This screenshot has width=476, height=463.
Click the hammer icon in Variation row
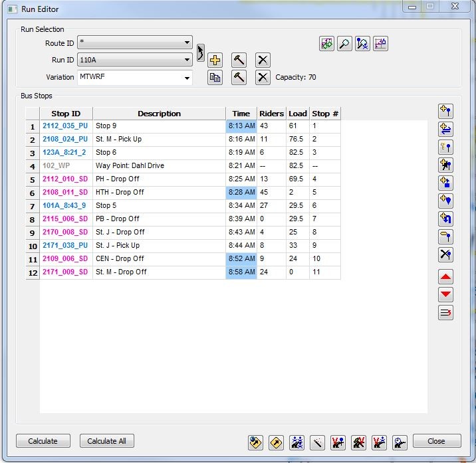(239, 77)
